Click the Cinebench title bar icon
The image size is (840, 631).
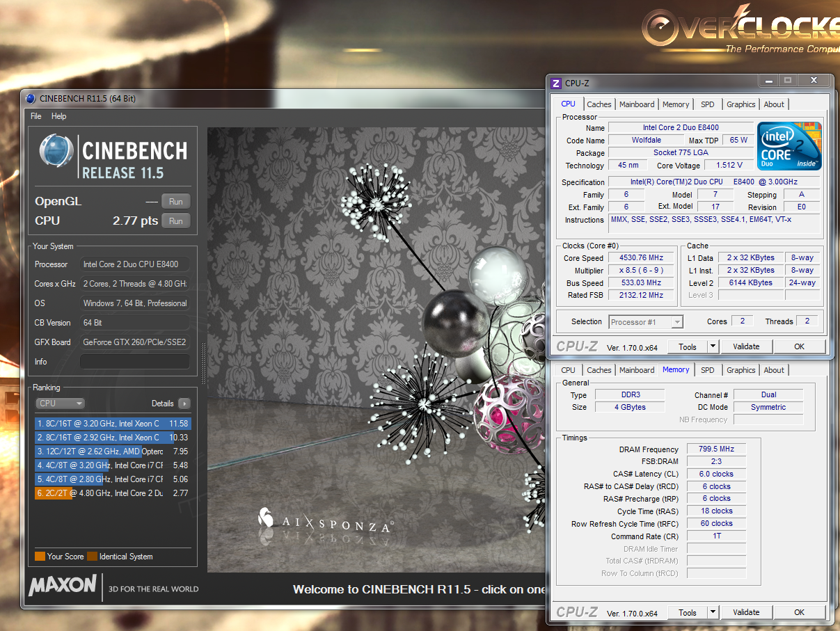tap(31, 99)
